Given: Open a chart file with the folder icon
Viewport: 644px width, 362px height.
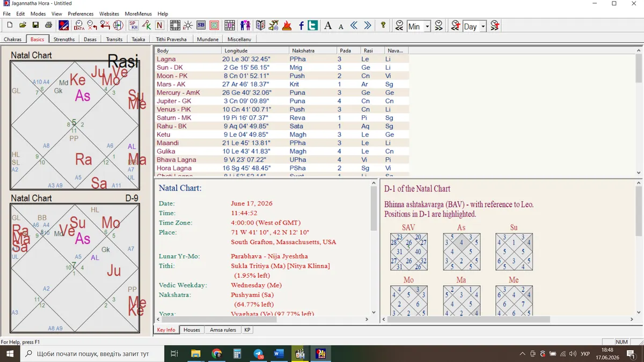Looking at the screenshot, I should [x=23, y=25].
